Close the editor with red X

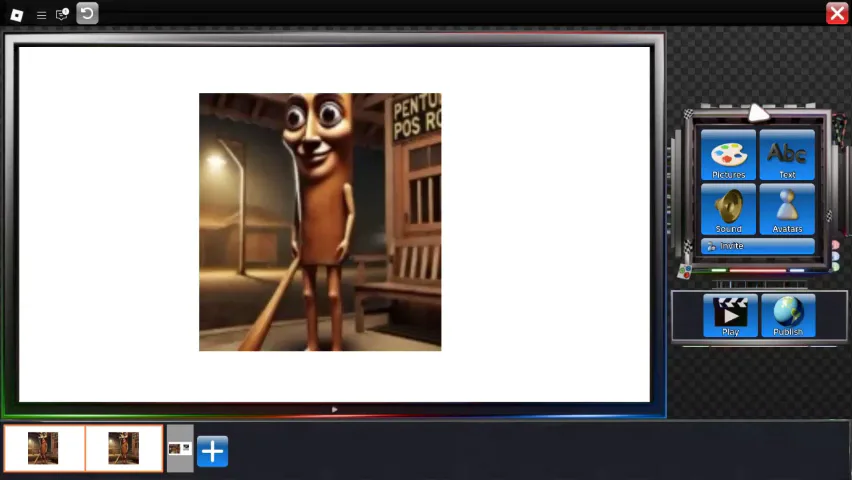pyautogui.click(x=837, y=13)
